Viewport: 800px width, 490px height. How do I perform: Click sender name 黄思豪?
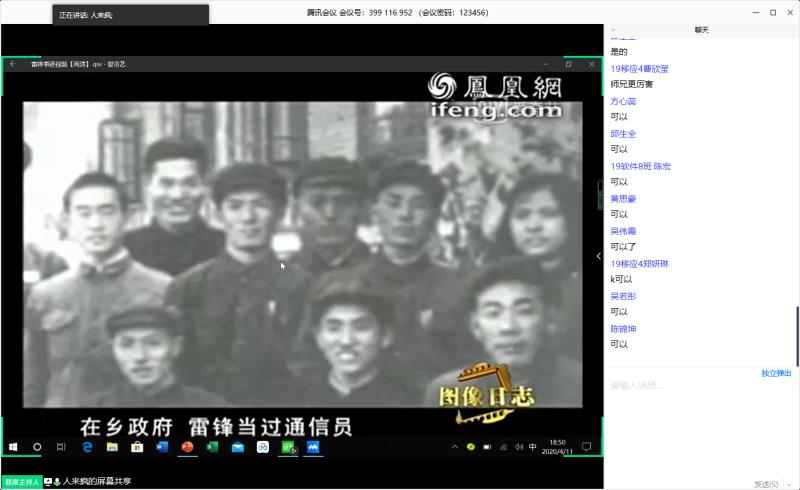(623, 199)
